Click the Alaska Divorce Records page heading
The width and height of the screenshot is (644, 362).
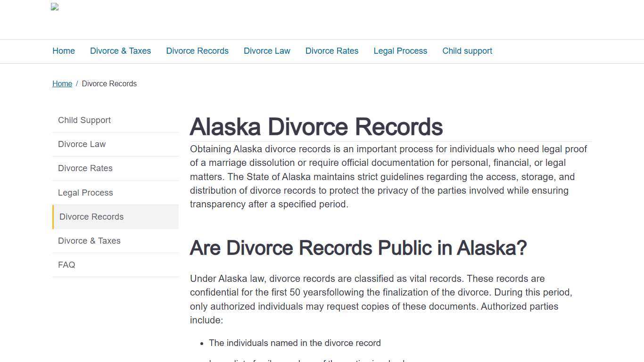coord(316,126)
